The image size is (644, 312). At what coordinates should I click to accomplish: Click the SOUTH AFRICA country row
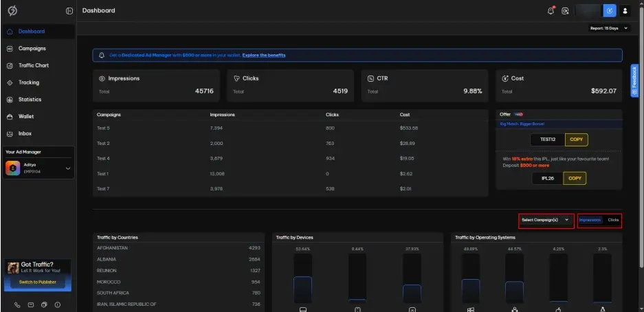[179, 293]
